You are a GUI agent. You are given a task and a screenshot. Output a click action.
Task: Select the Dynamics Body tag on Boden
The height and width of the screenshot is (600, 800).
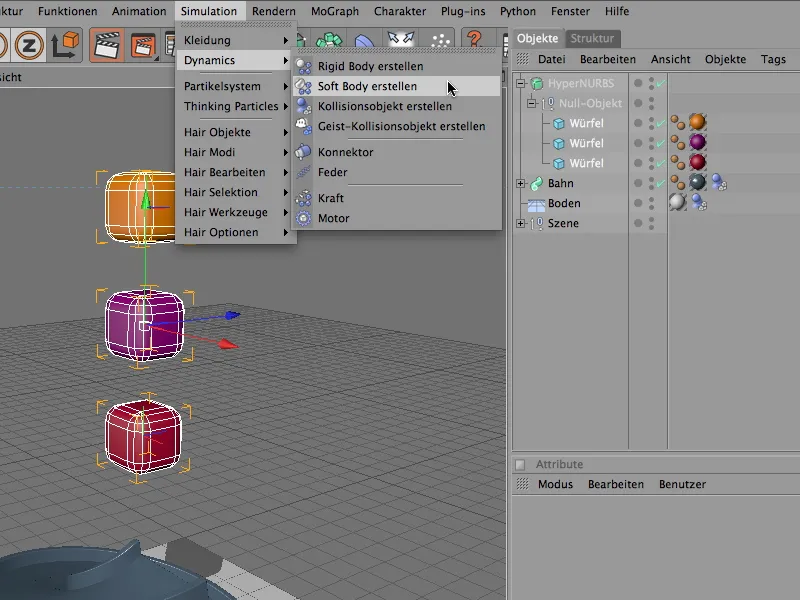click(x=699, y=202)
